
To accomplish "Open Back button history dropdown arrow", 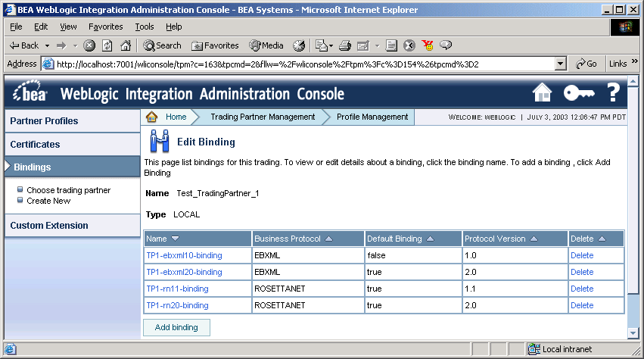I will point(47,45).
